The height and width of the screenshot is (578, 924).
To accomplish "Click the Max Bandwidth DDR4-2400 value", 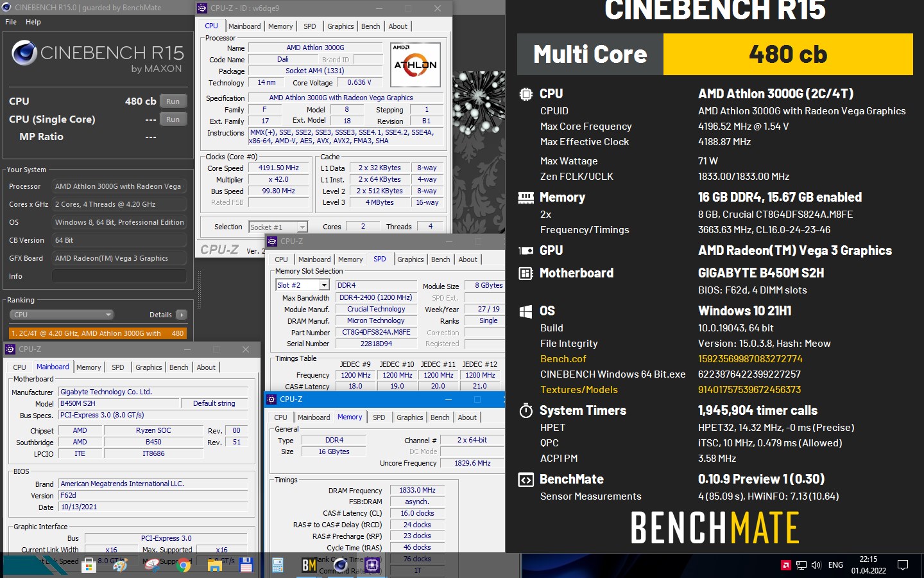I will [375, 297].
